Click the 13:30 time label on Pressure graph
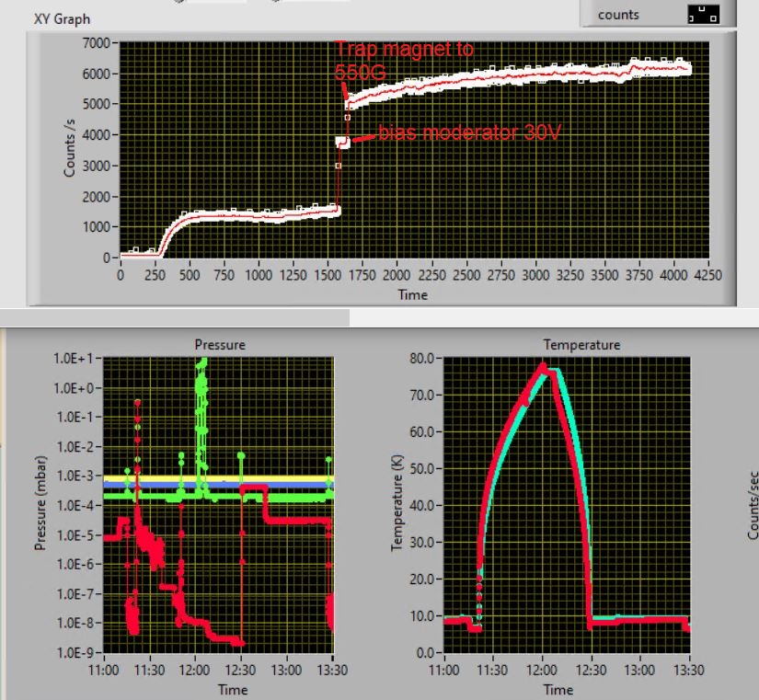This screenshot has height=700, width=759. pos(332,670)
